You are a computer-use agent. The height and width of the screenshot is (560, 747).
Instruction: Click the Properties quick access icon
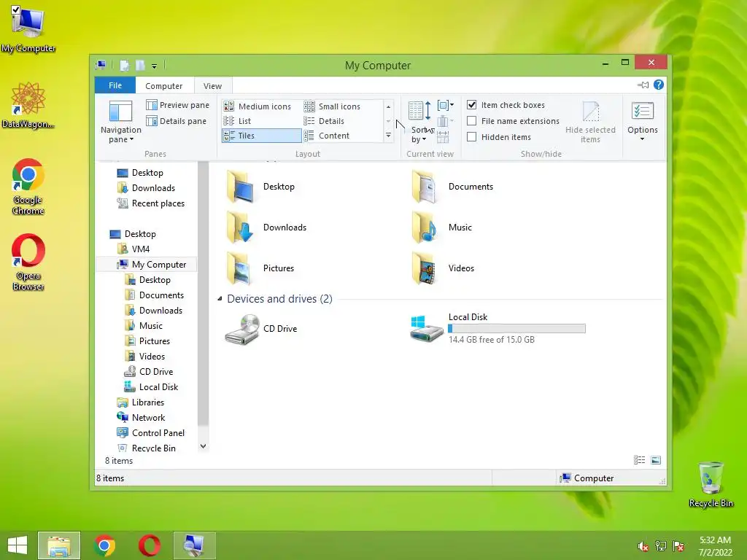click(124, 65)
